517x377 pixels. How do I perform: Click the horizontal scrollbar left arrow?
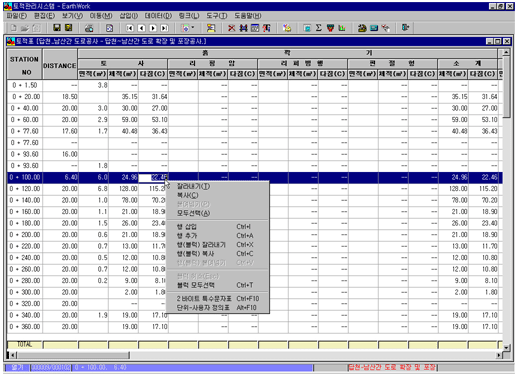[x=12, y=355]
